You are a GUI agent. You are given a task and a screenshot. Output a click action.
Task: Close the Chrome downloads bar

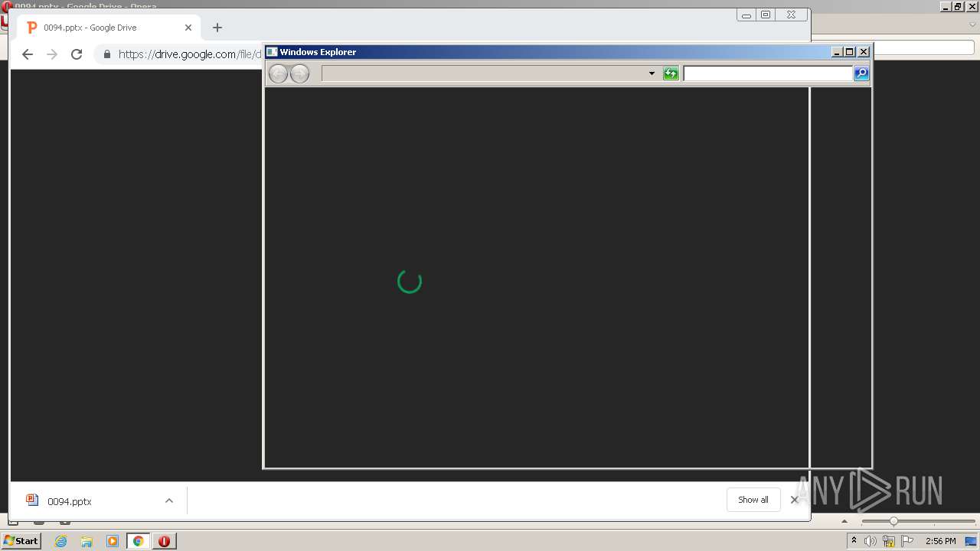794,500
